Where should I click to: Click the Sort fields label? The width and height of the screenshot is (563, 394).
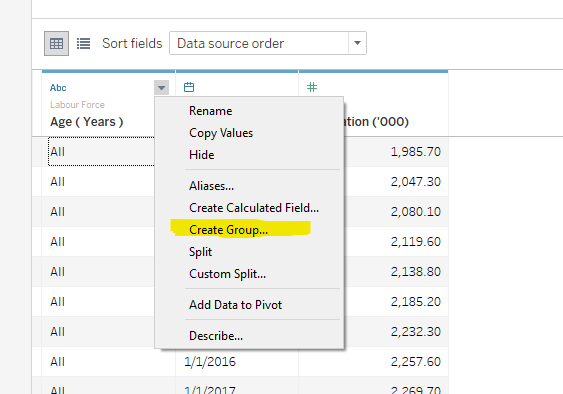point(132,43)
